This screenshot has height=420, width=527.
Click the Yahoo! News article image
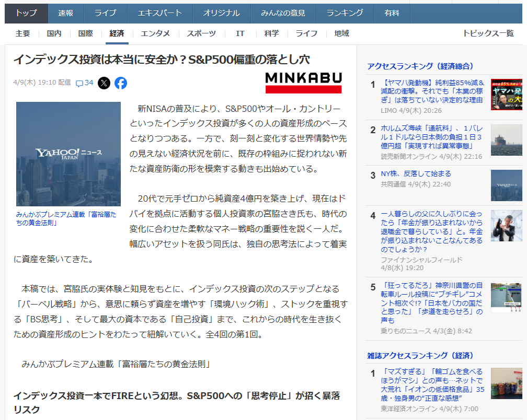(68, 154)
